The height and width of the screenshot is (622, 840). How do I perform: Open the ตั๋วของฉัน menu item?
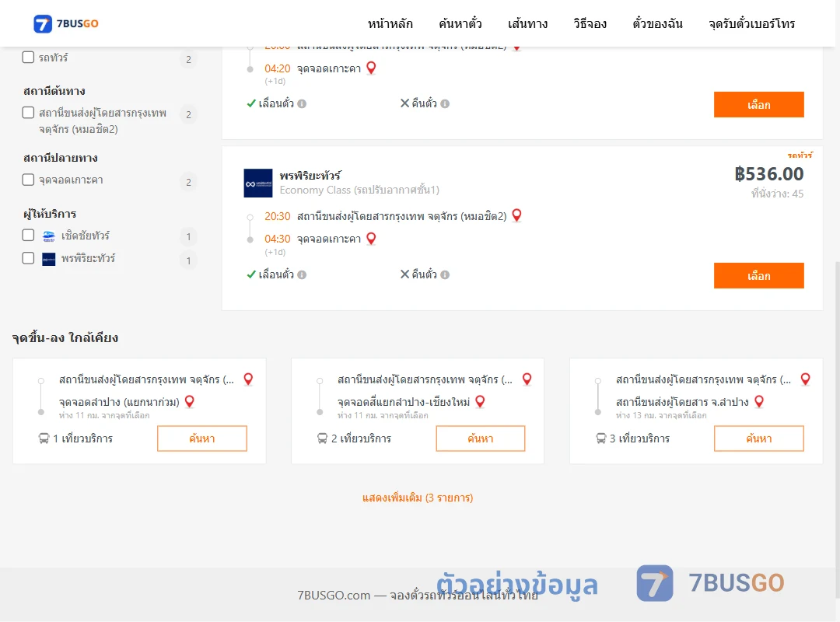pyautogui.click(x=657, y=23)
